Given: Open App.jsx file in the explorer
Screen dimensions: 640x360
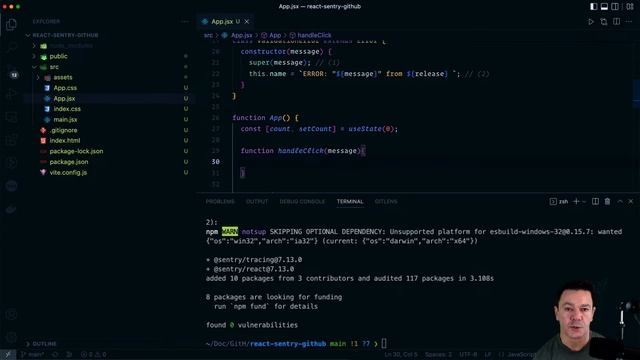Looking at the screenshot, I should [64, 98].
